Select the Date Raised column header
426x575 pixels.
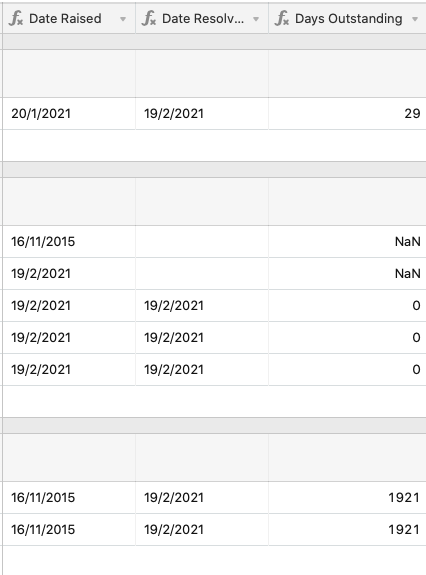click(x=69, y=18)
